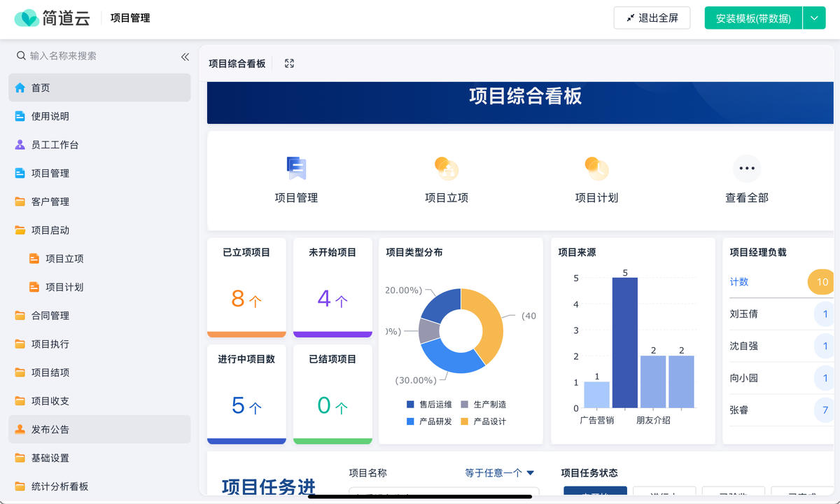Click 安装模板(带数据) button
Viewport: 840px width, 504px height.
[753, 18]
